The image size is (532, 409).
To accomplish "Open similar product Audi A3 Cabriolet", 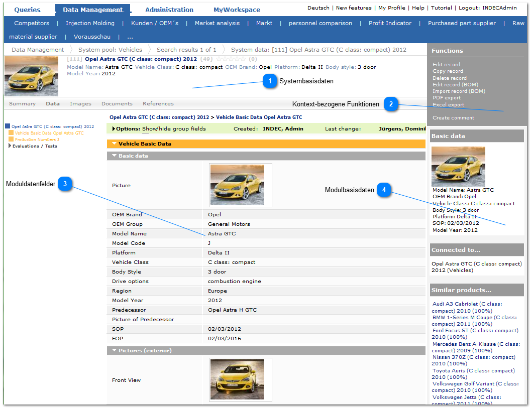I will pos(467,307).
